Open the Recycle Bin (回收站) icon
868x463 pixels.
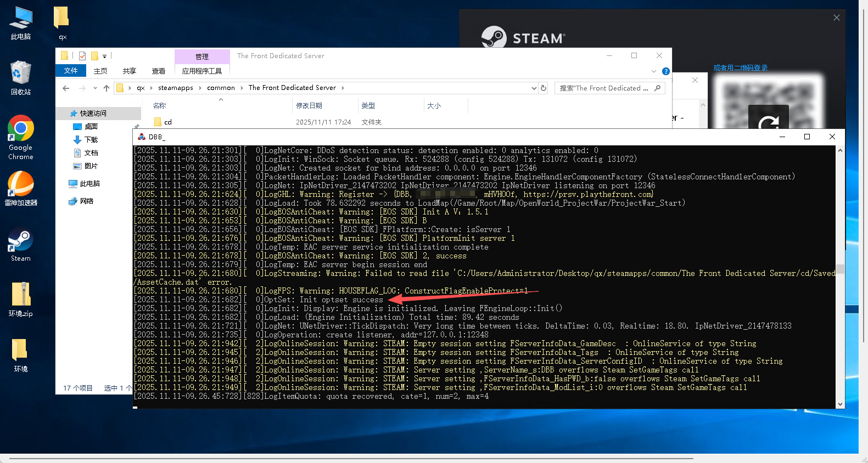(x=21, y=74)
